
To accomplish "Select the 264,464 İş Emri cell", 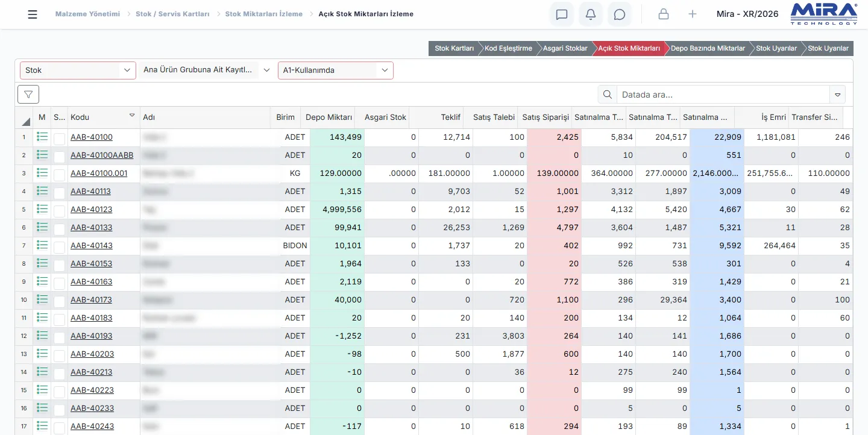I will (771, 246).
